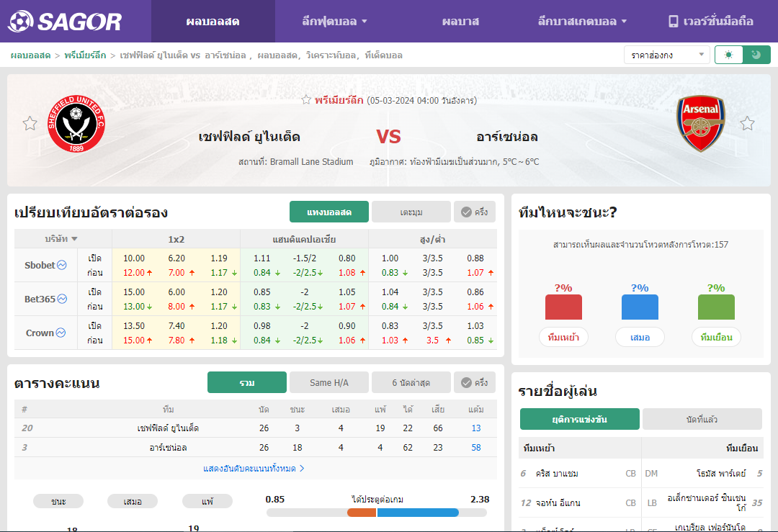Click Sbobet previous home odds 12.00
Screen dimensions: 778x532
(134, 273)
